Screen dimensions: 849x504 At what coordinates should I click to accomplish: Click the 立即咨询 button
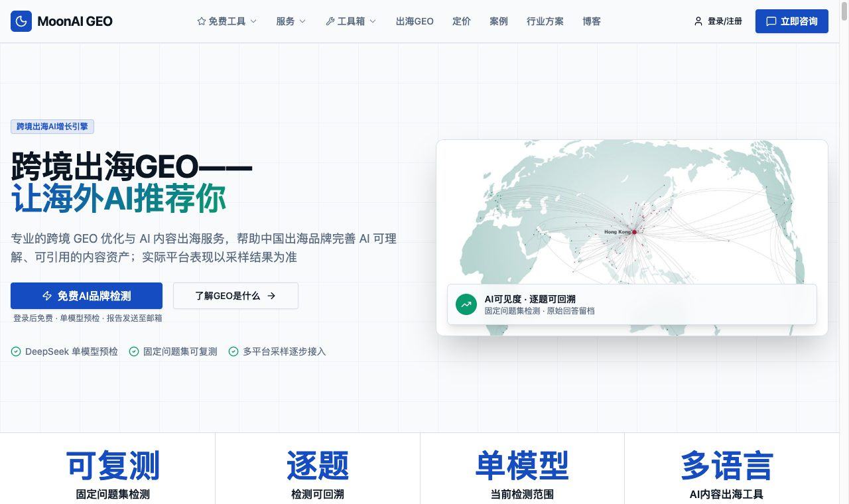pos(792,21)
